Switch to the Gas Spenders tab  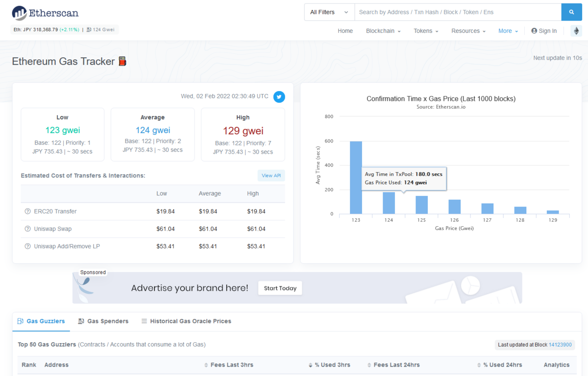coord(103,321)
